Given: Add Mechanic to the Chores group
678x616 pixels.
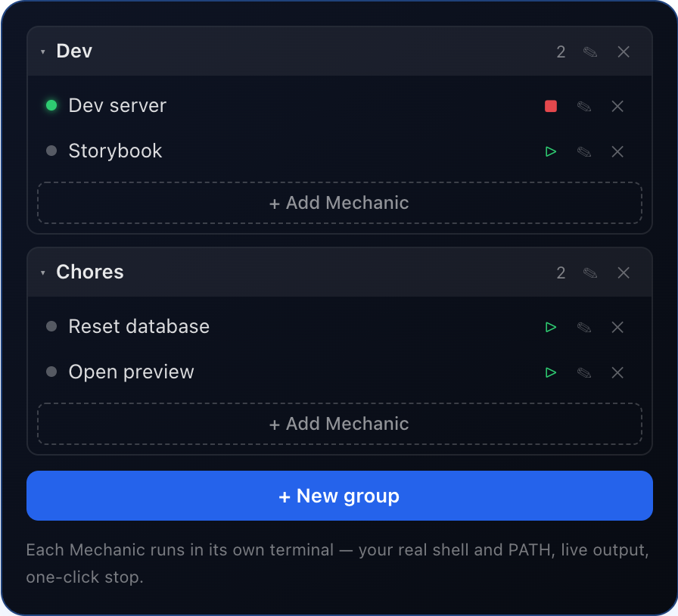Looking at the screenshot, I should click(x=340, y=424).
